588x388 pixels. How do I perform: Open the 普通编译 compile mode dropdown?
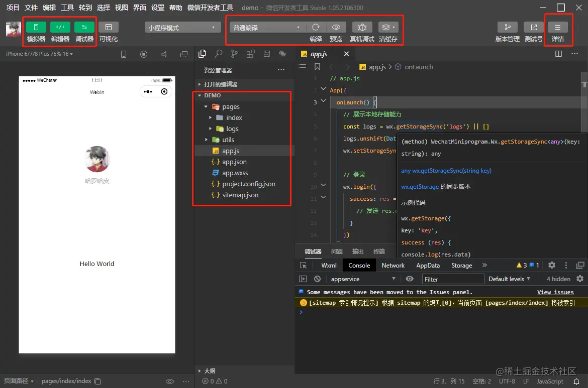click(267, 27)
